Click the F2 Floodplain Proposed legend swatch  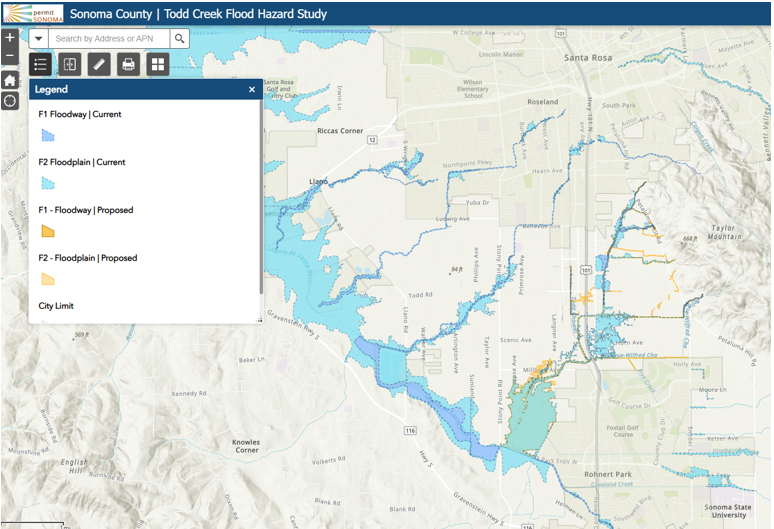click(47, 279)
